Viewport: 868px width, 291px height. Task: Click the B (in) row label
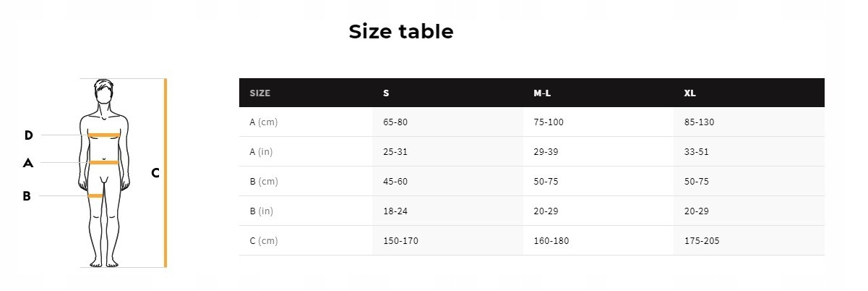pyautogui.click(x=262, y=211)
